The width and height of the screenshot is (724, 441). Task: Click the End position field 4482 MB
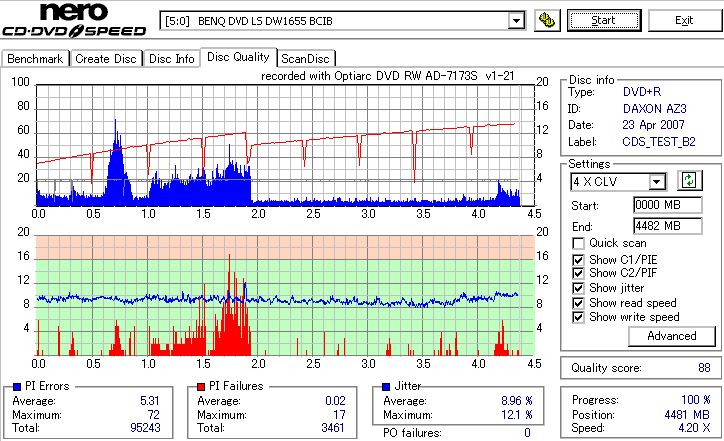click(668, 226)
